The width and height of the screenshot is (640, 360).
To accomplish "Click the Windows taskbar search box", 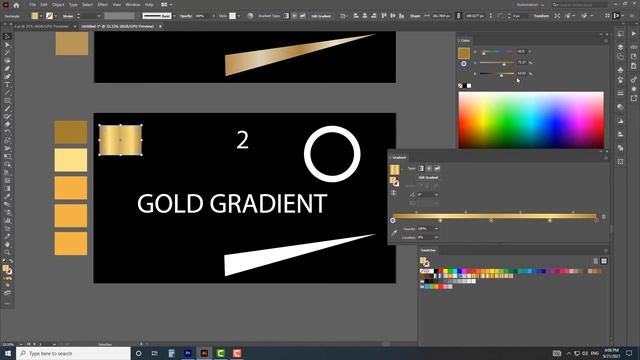I will (x=73, y=353).
